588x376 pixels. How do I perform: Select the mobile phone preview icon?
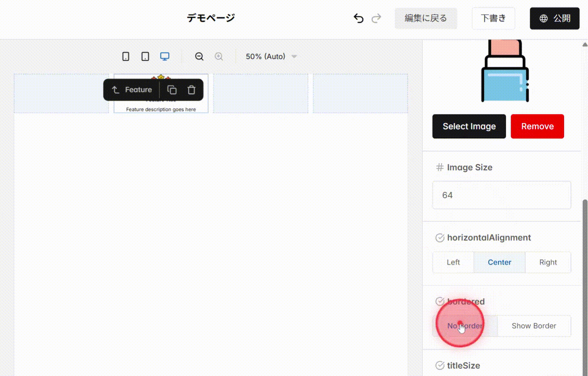[x=125, y=56]
